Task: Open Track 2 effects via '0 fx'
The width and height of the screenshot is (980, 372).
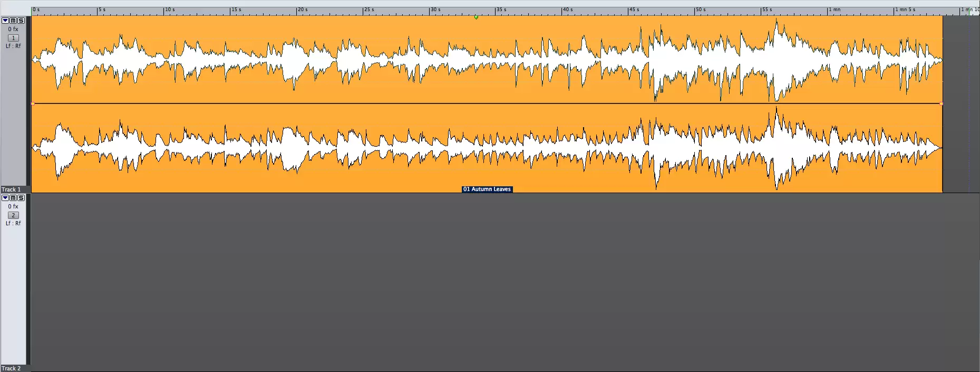Action: 13,207
